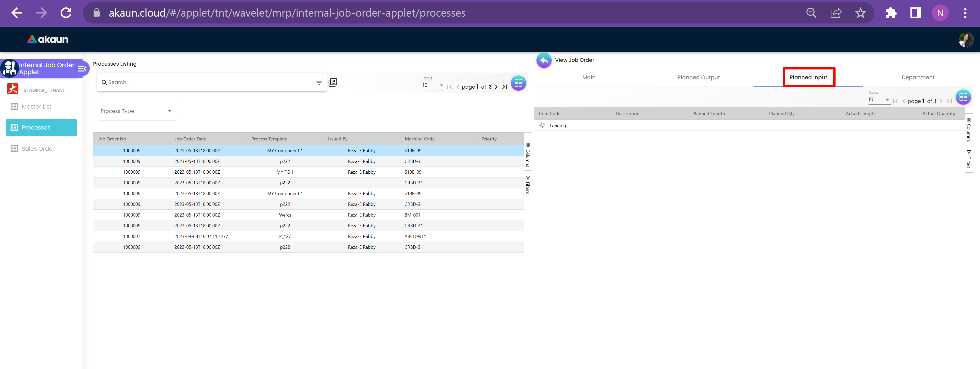Open grid view button in Processes Listing
This screenshot has height=369, width=980.
(518, 83)
